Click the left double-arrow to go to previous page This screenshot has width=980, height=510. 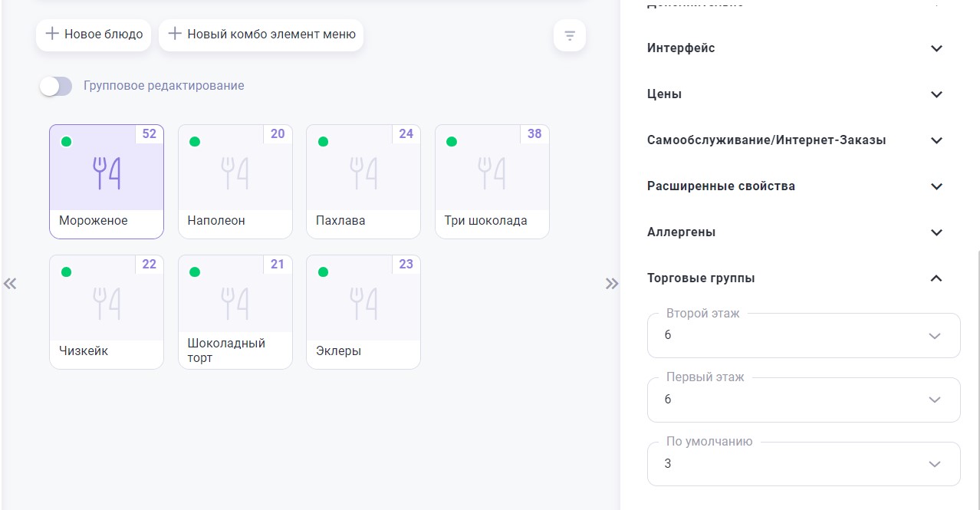point(10,284)
